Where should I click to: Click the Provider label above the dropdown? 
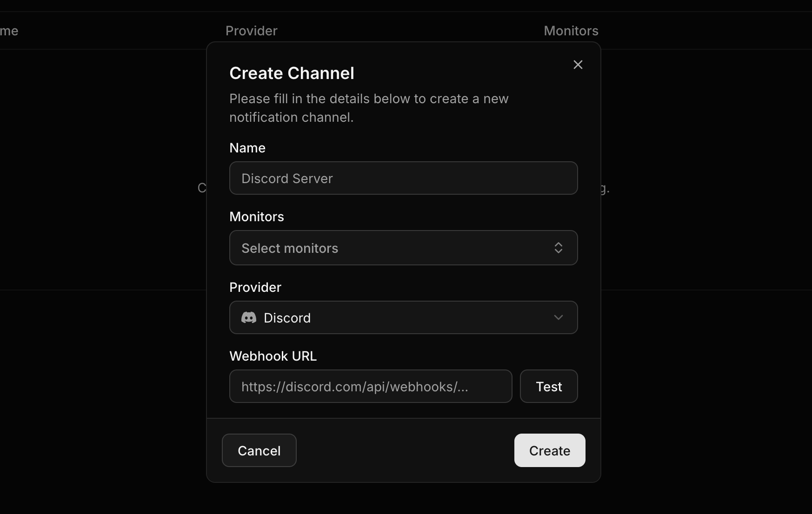pos(255,287)
